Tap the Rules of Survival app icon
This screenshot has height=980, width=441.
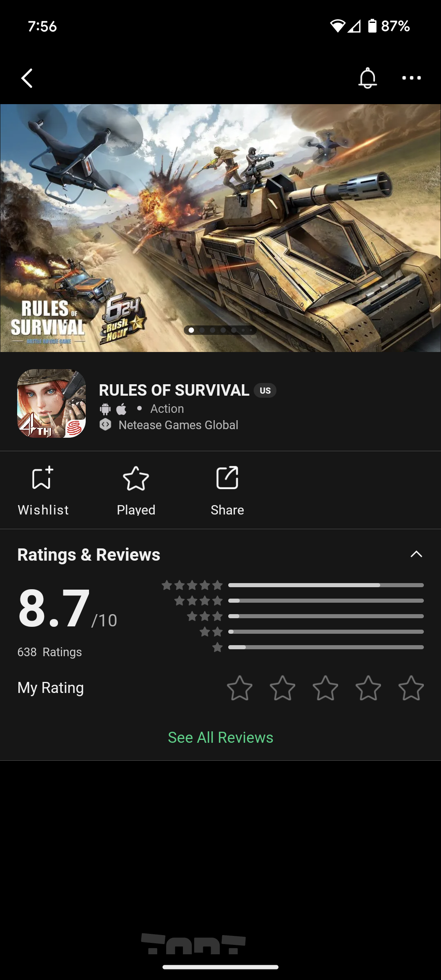[x=51, y=403]
